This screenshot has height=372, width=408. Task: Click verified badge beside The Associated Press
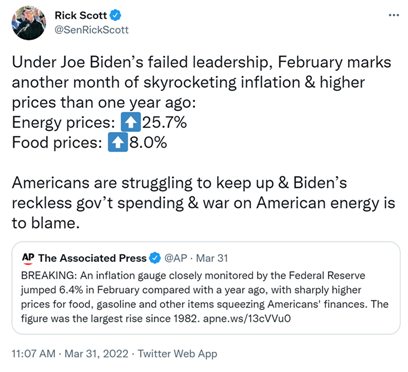pos(155,258)
